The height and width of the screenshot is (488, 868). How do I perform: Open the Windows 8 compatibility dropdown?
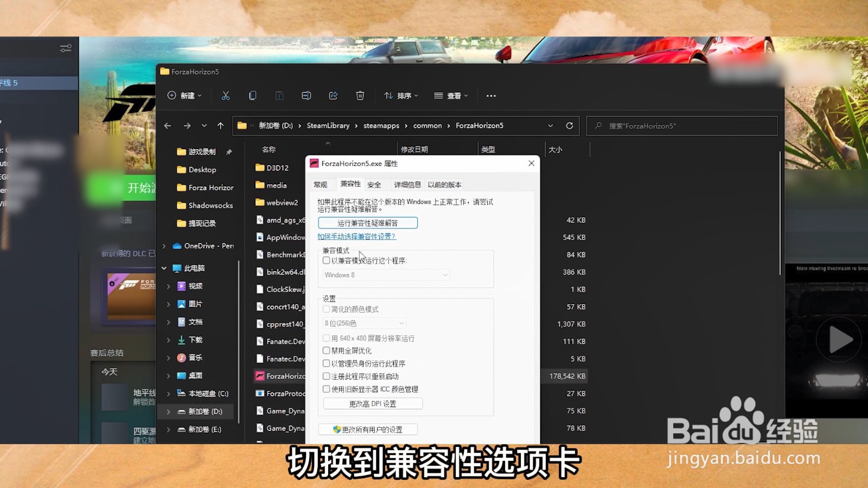coord(386,275)
